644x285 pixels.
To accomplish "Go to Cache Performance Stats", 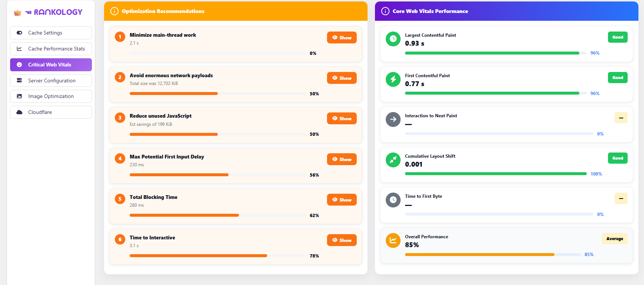I will (x=51, y=49).
